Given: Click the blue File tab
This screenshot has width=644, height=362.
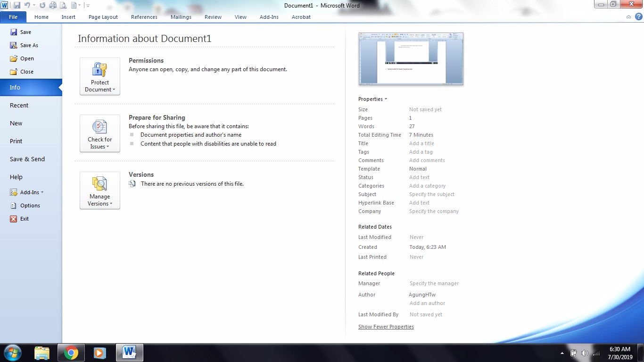Looking at the screenshot, I should (x=13, y=17).
